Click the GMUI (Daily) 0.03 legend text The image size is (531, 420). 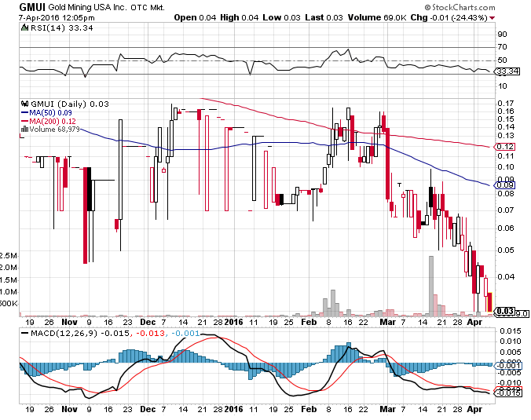(70, 104)
